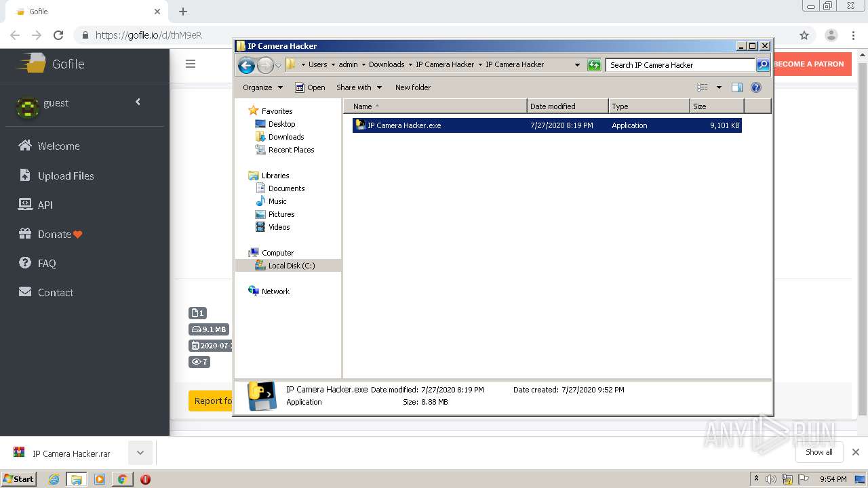Click admin in the address breadcrumb

tap(348, 65)
